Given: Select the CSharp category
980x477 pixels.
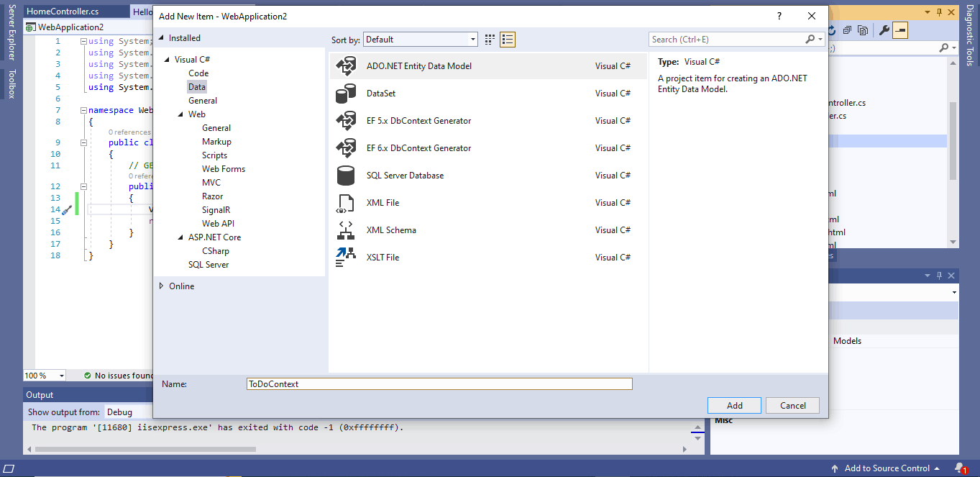Looking at the screenshot, I should pyautogui.click(x=216, y=251).
